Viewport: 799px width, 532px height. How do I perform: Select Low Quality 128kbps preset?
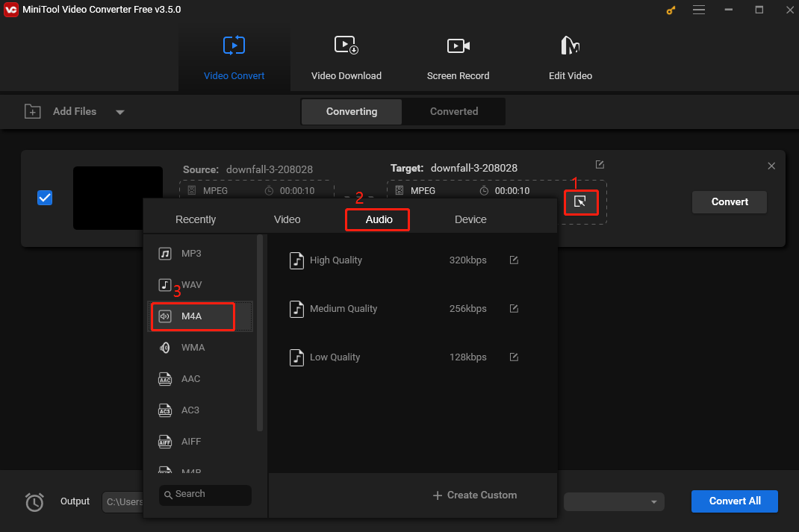pos(388,357)
